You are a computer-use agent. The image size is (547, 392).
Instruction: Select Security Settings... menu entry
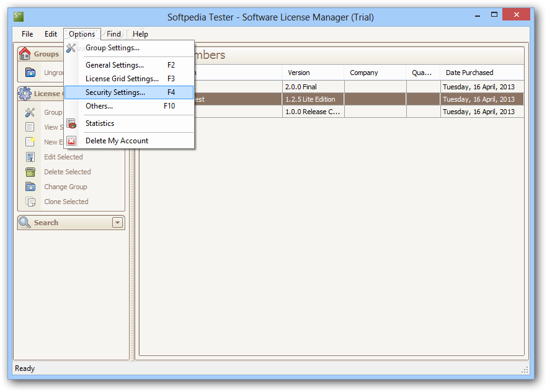point(129,92)
